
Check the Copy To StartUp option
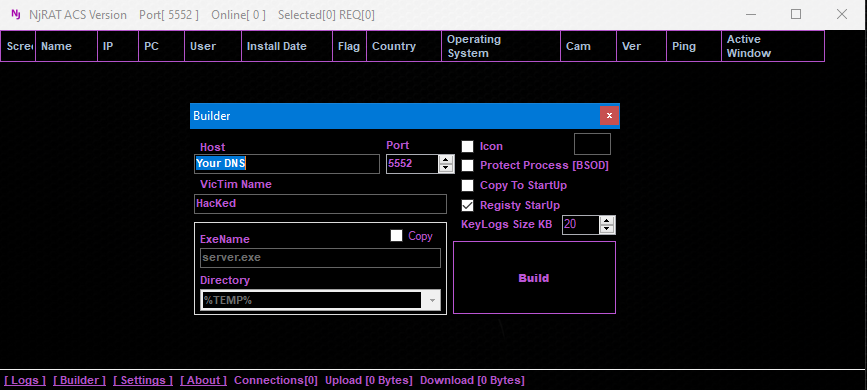point(468,185)
